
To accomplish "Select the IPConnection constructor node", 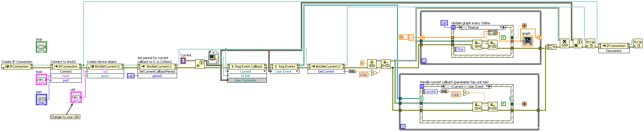I will coord(17,67).
